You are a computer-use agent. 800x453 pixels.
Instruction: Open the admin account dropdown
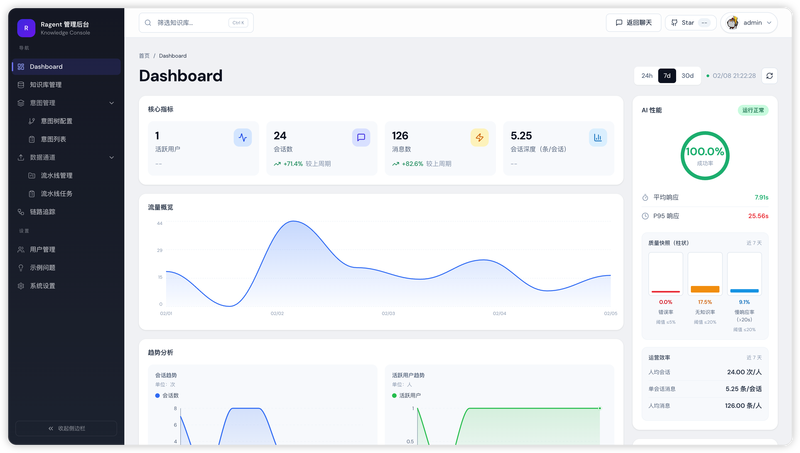click(x=749, y=22)
